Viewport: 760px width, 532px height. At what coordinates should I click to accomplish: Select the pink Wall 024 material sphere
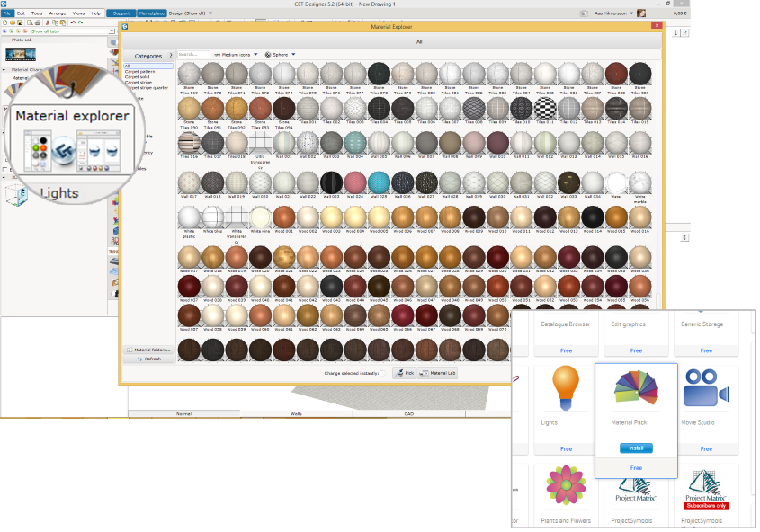click(355, 183)
